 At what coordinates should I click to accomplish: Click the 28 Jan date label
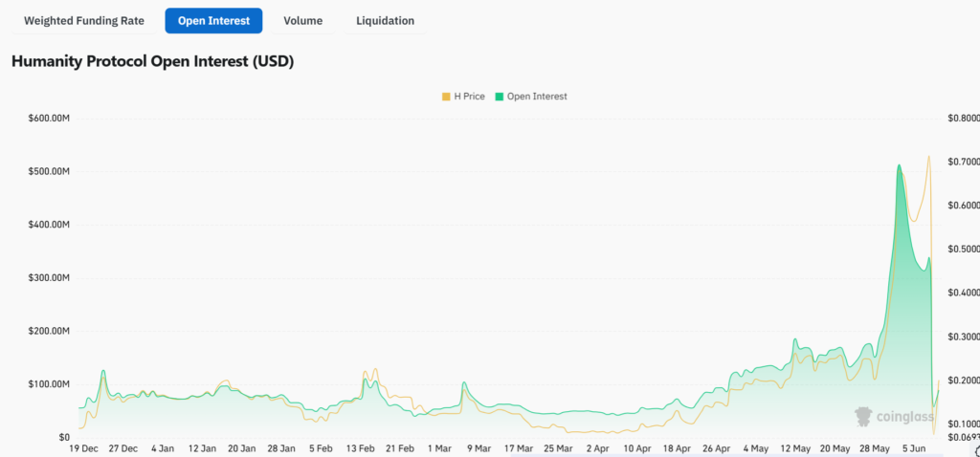tap(281, 448)
